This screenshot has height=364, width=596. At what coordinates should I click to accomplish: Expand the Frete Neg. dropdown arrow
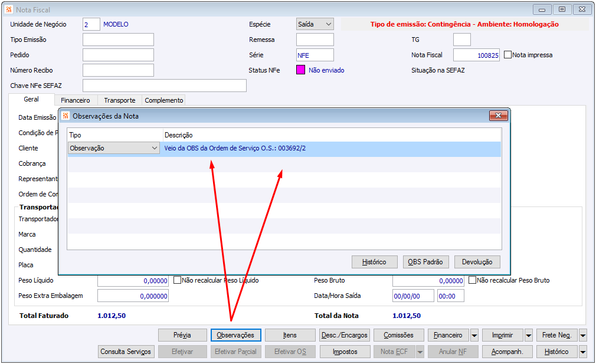582,335
